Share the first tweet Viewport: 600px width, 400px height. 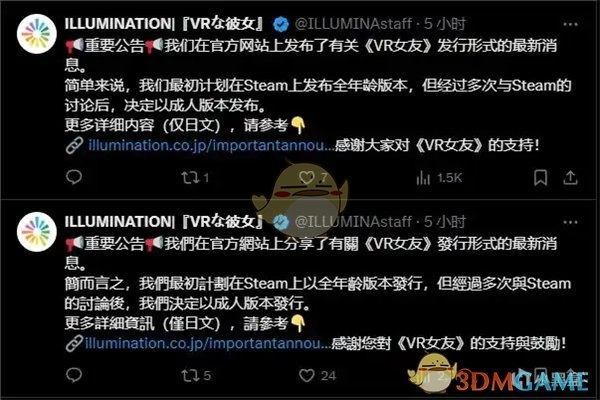pos(570,178)
